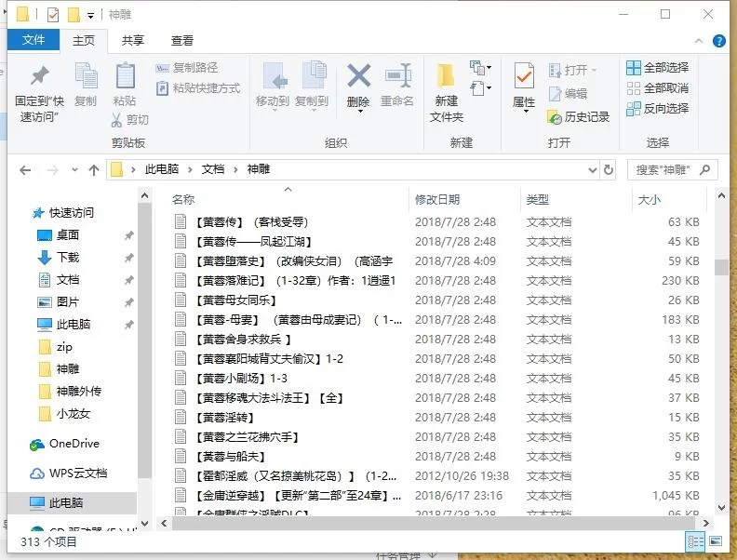
Task: Click 文档 in the address breadcrumb
Action: coord(213,169)
